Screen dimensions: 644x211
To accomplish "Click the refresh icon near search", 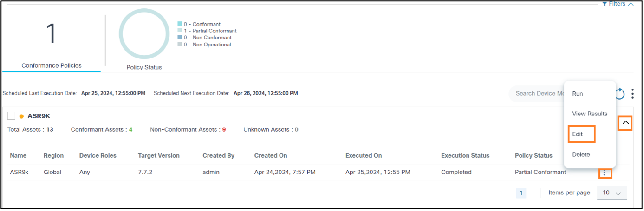I will coord(620,94).
